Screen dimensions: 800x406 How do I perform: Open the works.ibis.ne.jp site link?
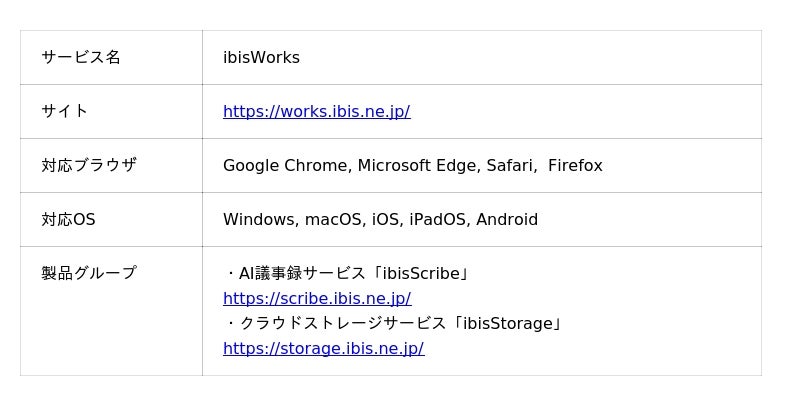(316, 112)
